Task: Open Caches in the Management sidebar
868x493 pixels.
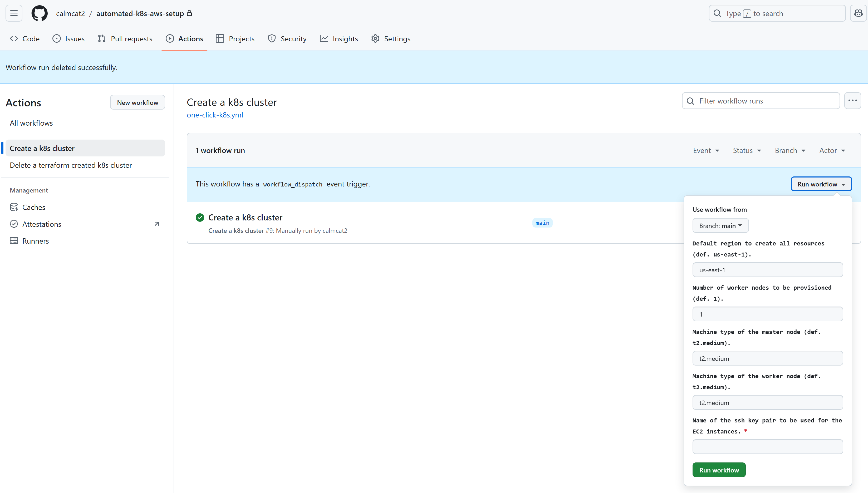Action: point(33,207)
